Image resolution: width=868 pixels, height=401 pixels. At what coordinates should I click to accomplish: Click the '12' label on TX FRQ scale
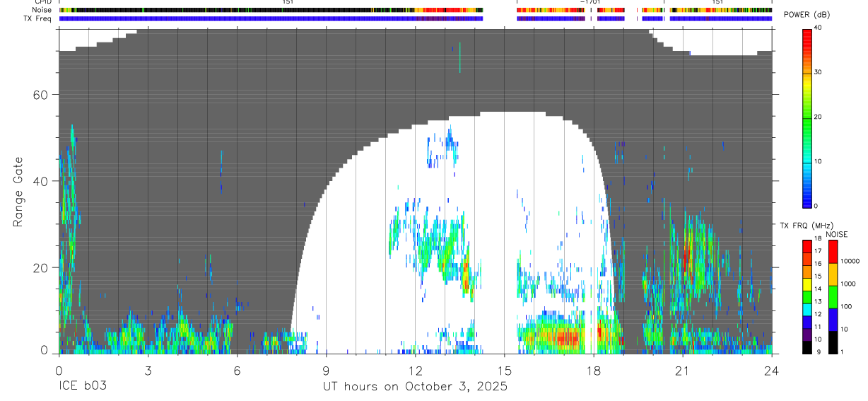point(818,314)
